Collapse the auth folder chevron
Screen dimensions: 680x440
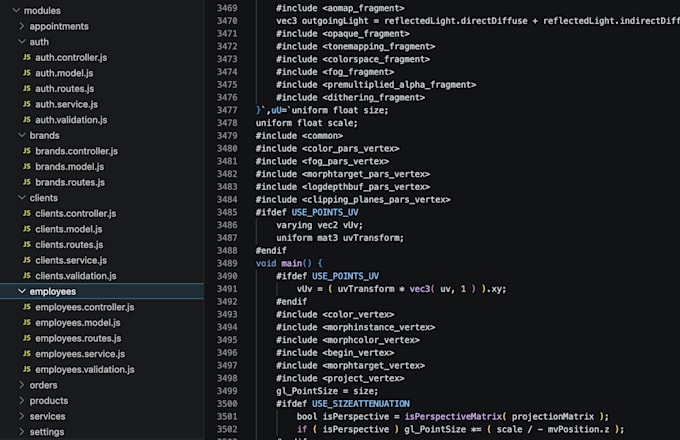click(22, 42)
